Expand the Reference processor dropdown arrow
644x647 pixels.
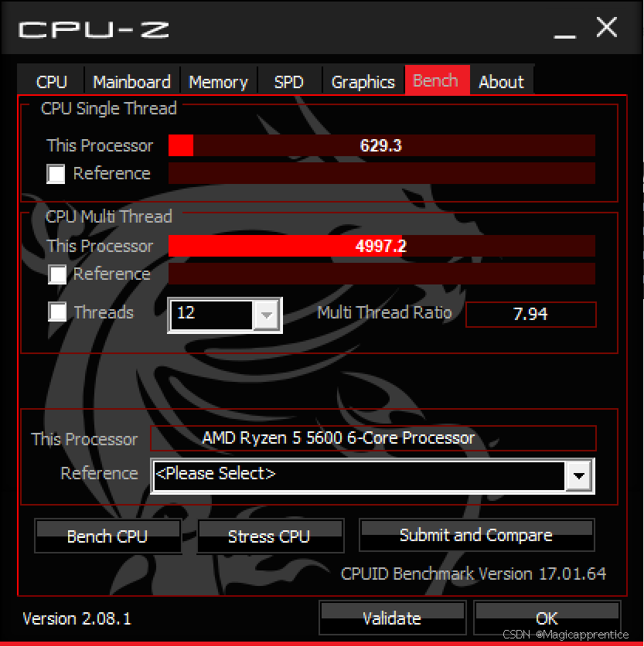point(579,475)
